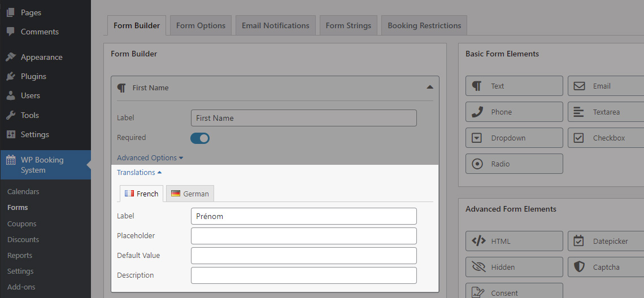Screen dimensions: 644x298
Task: Add a Radio form element
Action: pos(514,164)
